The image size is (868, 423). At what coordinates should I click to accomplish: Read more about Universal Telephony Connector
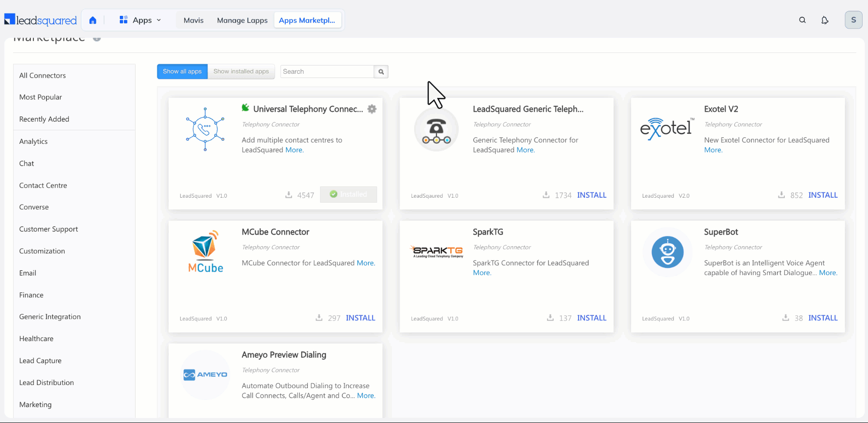click(x=294, y=150)
